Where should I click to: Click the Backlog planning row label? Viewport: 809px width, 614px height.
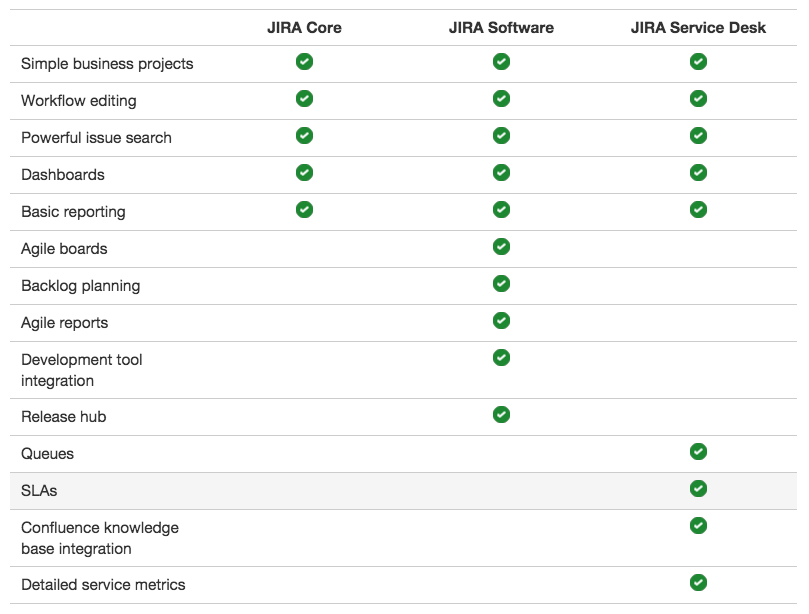click(80, 286)
